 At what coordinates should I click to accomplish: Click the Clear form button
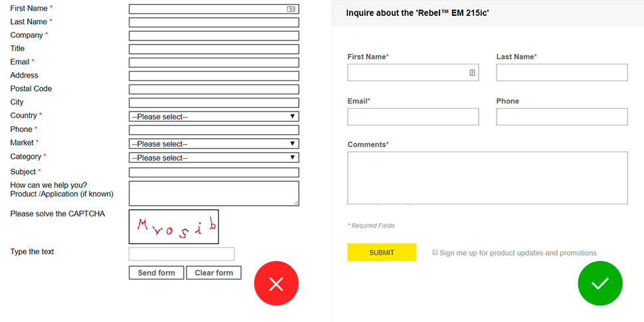click(x=214, y=273)
